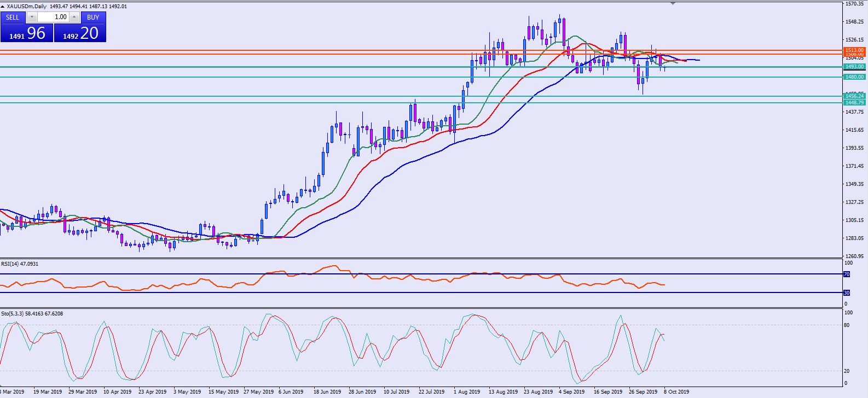
Task: Select the 1456.24 teal price label
Action: coord(854,96)
